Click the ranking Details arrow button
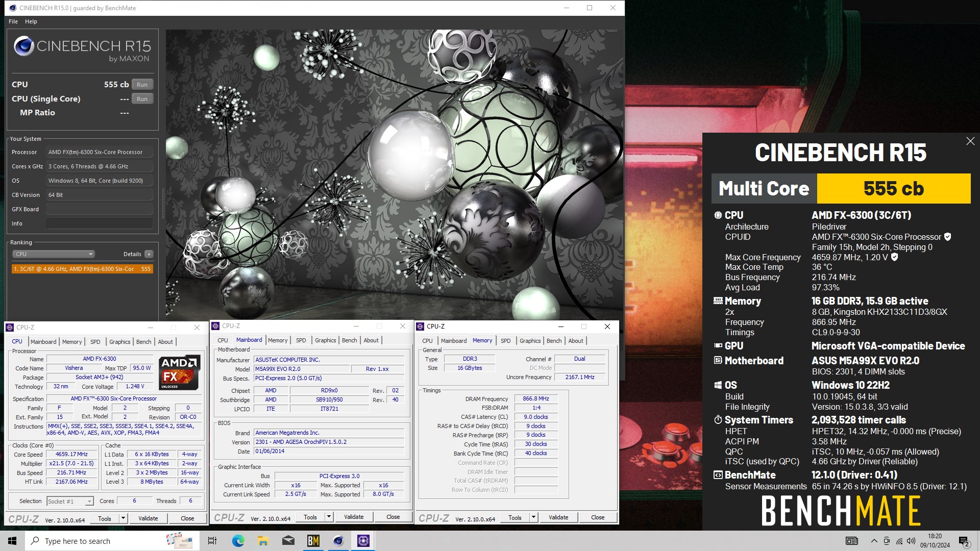Screen dimensions: 980x551 pyautogui.click(x=149, y=254)
